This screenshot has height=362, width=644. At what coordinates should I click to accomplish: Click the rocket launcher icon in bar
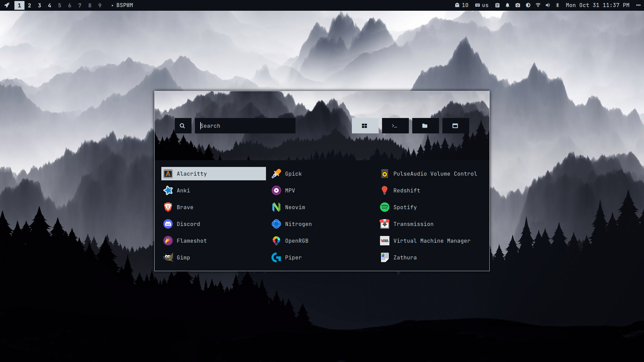click(x=7, y=5)
